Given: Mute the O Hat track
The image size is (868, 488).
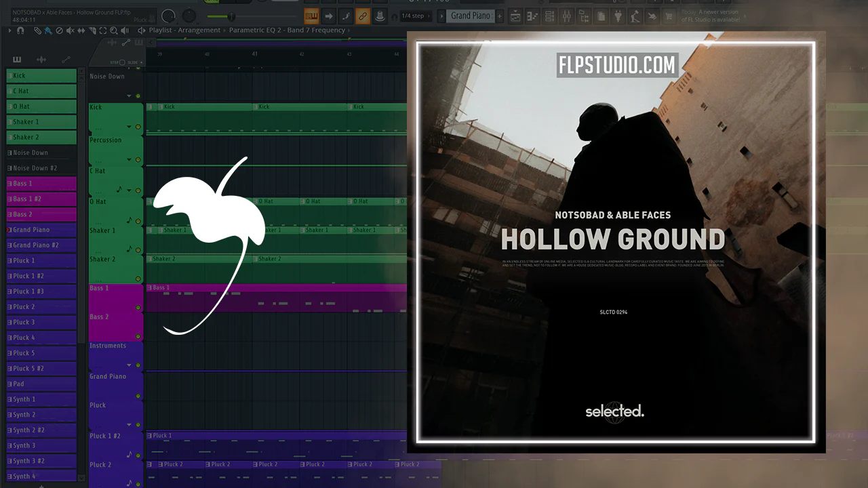Looking at the screenshot, I should pos(138,221).
